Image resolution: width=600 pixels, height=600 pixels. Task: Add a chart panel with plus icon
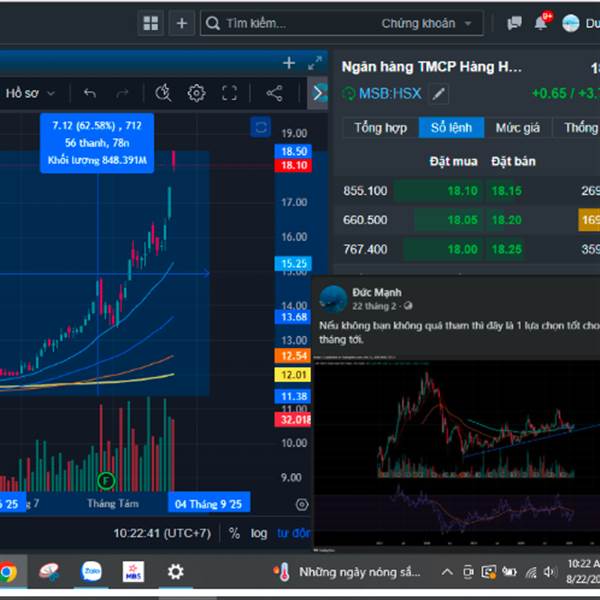pos(289,63)
